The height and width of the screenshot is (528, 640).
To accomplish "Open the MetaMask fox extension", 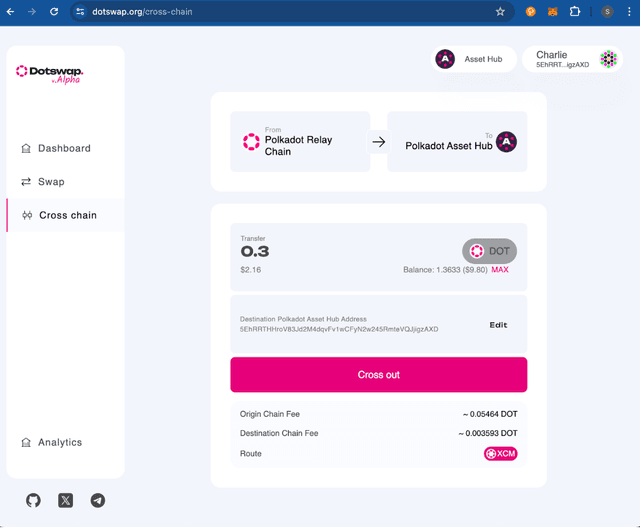I will click(x=553, y=12).
